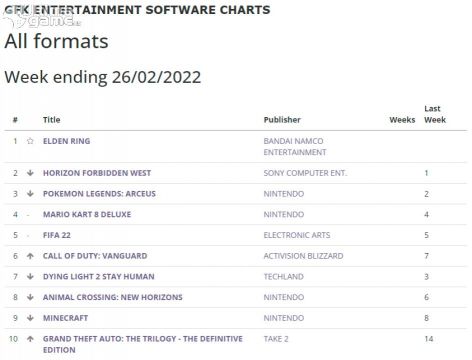Click the down arrow beside Pokemon Legends: Arceus
This screenshot has width=472, height=360.
coord(30,194)
